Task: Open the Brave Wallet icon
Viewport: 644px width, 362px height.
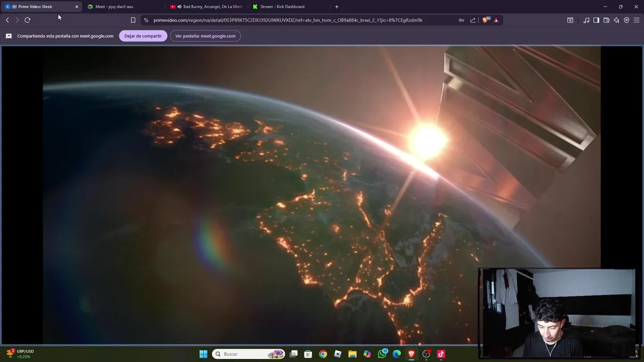Action: 606,20
